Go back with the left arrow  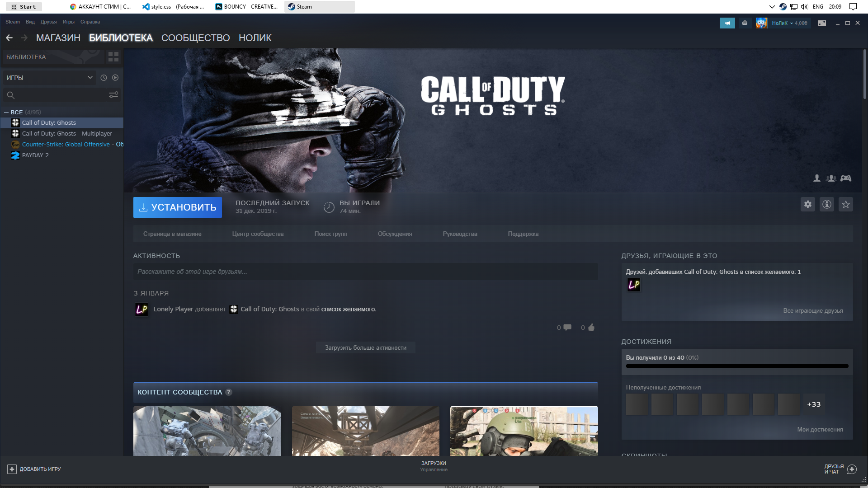[9, 38]
